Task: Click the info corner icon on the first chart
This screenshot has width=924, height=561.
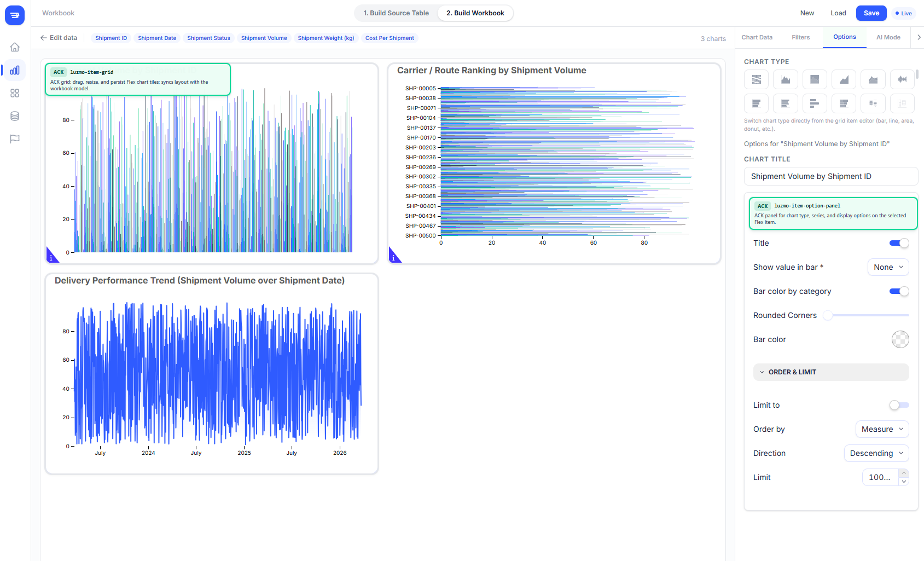Action: (51, 257)
